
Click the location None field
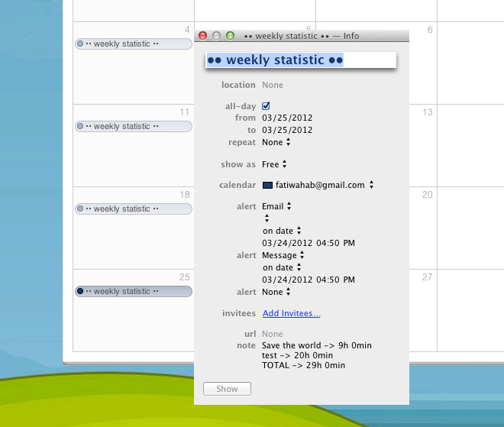point(273,85)
